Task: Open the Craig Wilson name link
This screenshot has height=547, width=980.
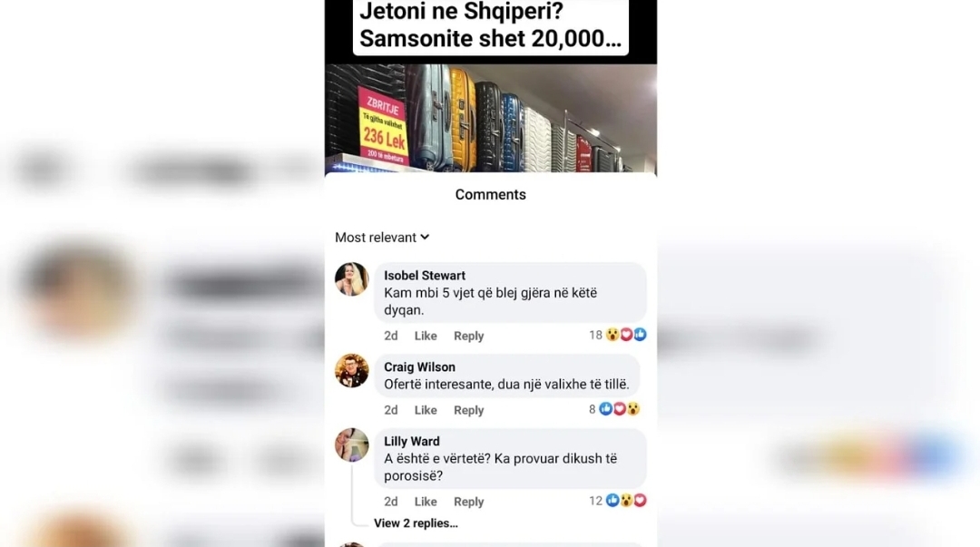Action: point(419,367)
